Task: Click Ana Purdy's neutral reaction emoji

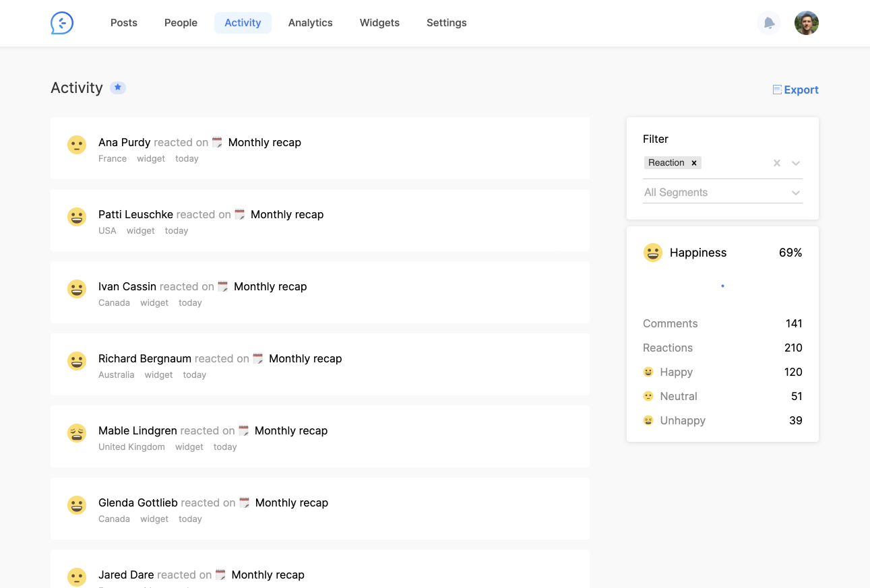Action: [77, 145]
